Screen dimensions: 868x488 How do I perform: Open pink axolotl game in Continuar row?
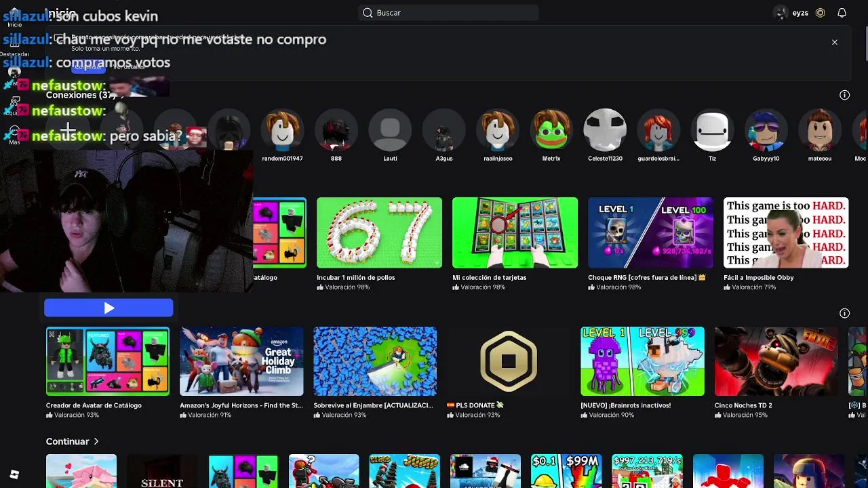pos(81,472)
